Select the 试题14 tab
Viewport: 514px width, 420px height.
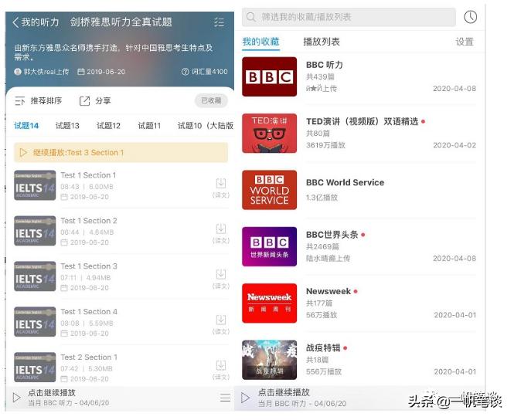pos(26,126)
